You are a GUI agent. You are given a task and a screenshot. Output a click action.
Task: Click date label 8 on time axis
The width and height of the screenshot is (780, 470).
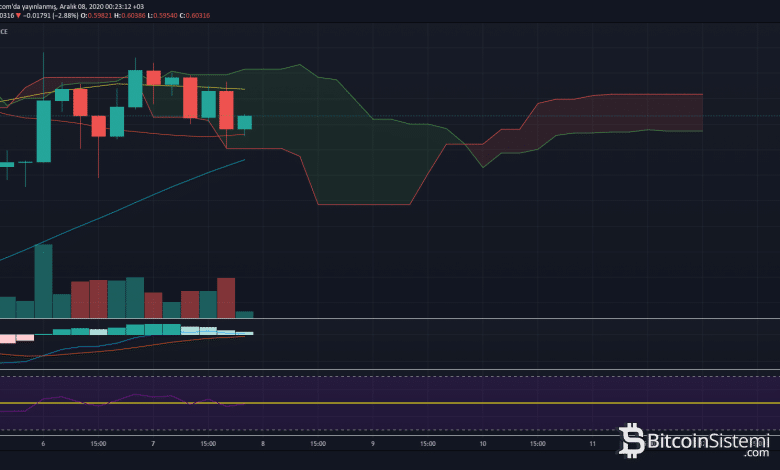pyautogui.click(x=263, y=443)
